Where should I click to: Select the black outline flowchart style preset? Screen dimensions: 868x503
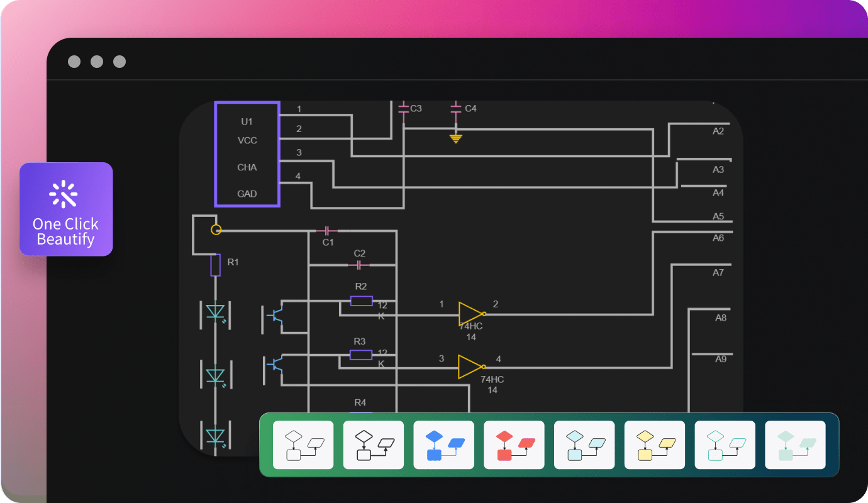(x=374, y=445)
